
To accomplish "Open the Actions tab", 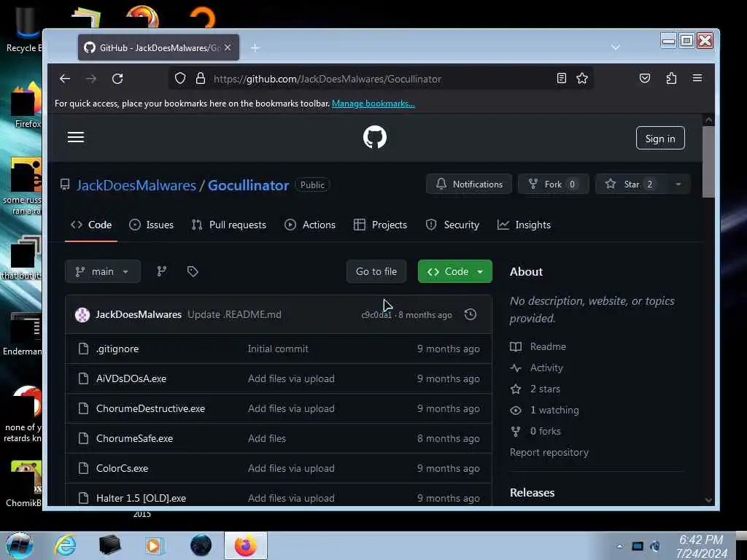I will 309,225.
